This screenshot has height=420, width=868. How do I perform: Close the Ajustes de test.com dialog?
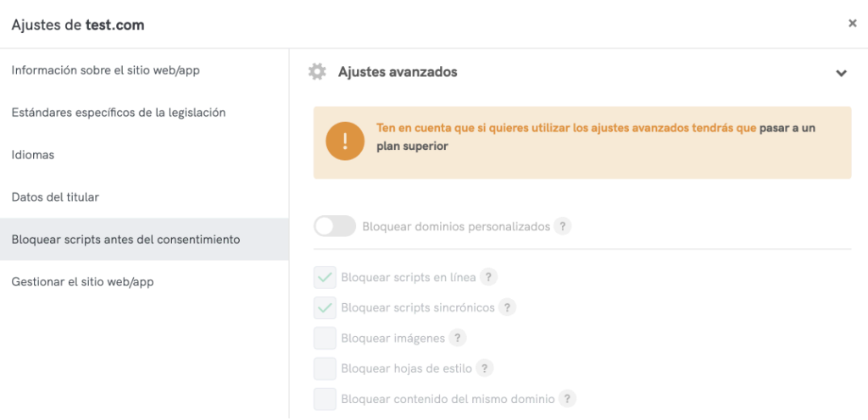pyautogui.click(x=852, y=24)
